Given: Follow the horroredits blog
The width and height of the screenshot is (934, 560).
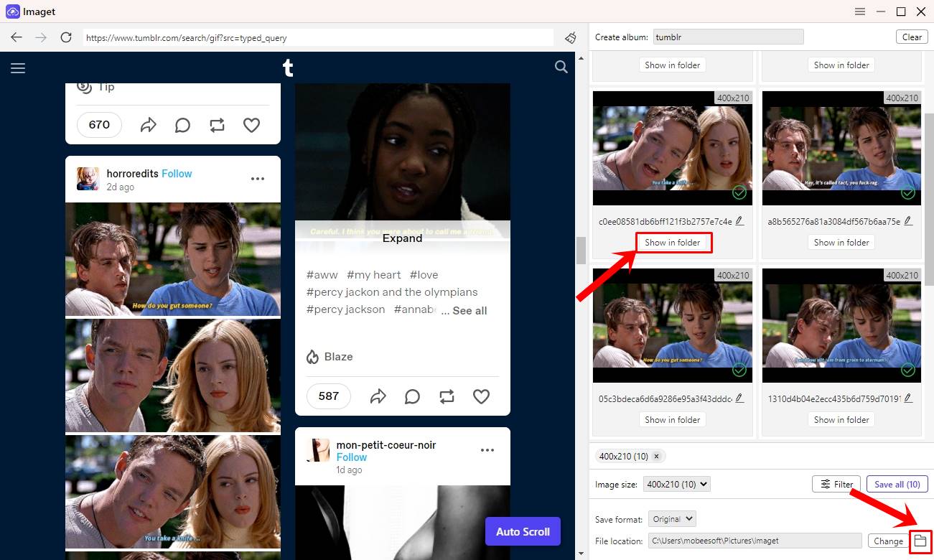Looking at the screenshot, I should (x=177, y=173).
